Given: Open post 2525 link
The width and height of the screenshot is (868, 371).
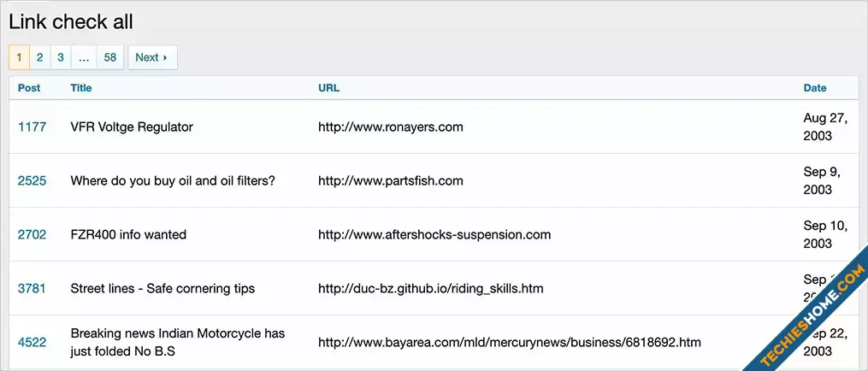Looking at the screenshot, I should click(x=32, y=180).
